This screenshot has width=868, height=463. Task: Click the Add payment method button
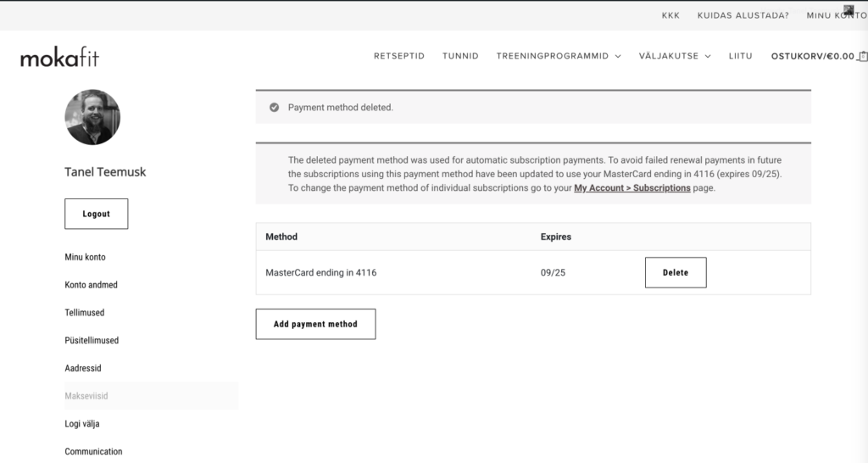point(315,324)
